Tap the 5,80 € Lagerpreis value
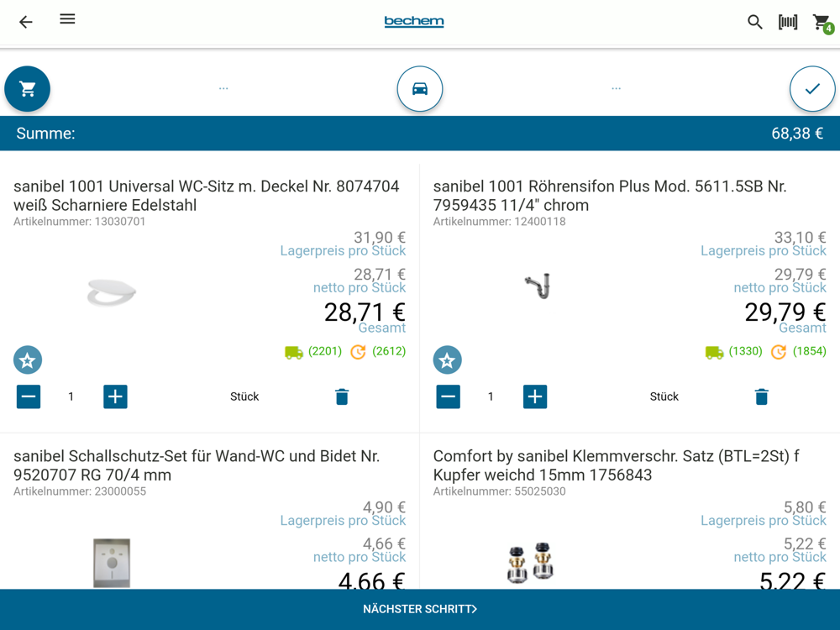This screenshot has height=630, width=840. tap(805, 507)
